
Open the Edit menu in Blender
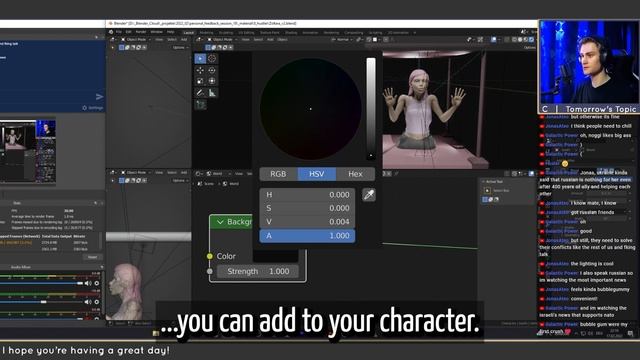[128, 32]
